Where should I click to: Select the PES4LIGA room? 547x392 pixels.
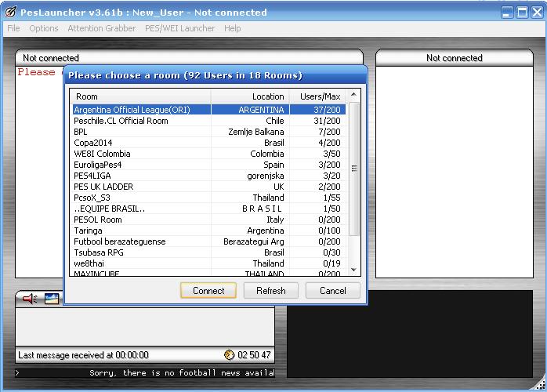click(209, 176)
